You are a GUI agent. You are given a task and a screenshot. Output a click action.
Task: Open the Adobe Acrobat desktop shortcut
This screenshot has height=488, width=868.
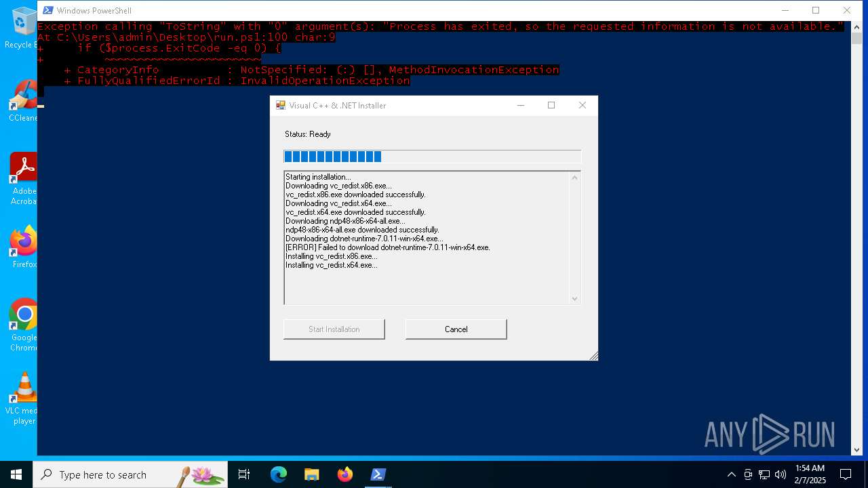click(23, 178)
